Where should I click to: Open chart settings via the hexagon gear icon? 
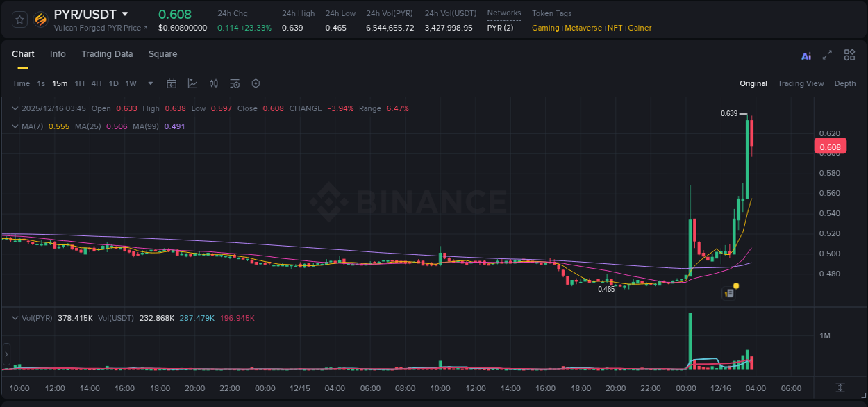point(255,83)
